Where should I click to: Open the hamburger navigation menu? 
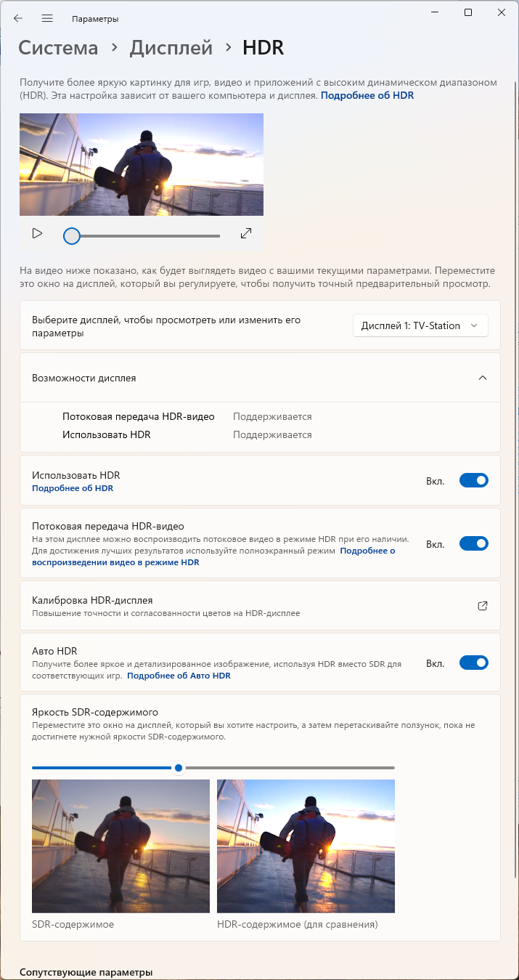(47, 18)
